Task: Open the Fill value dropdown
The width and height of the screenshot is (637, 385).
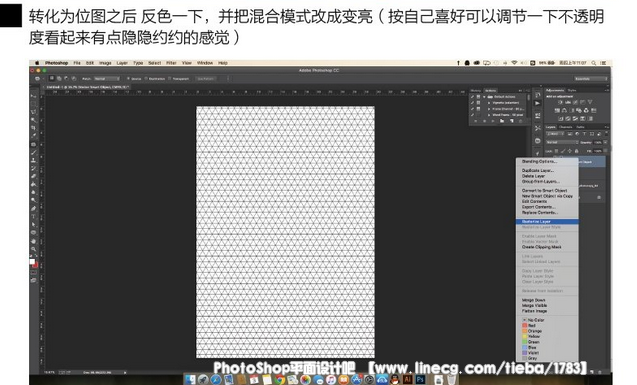Action: 605,151
